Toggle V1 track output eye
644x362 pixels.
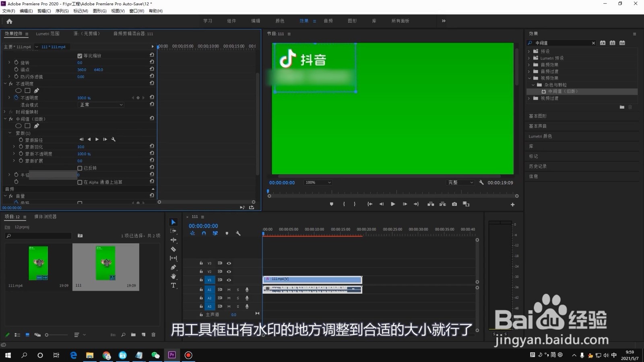click(229, 280)
